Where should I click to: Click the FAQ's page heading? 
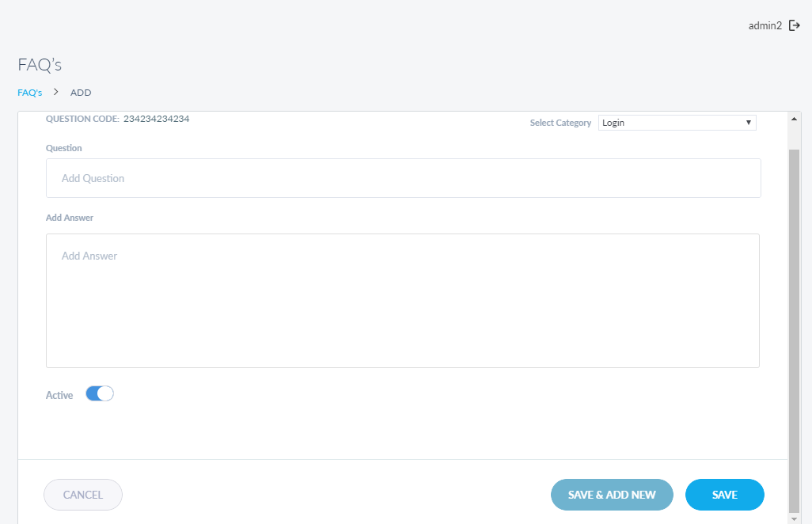click(40, 65)
